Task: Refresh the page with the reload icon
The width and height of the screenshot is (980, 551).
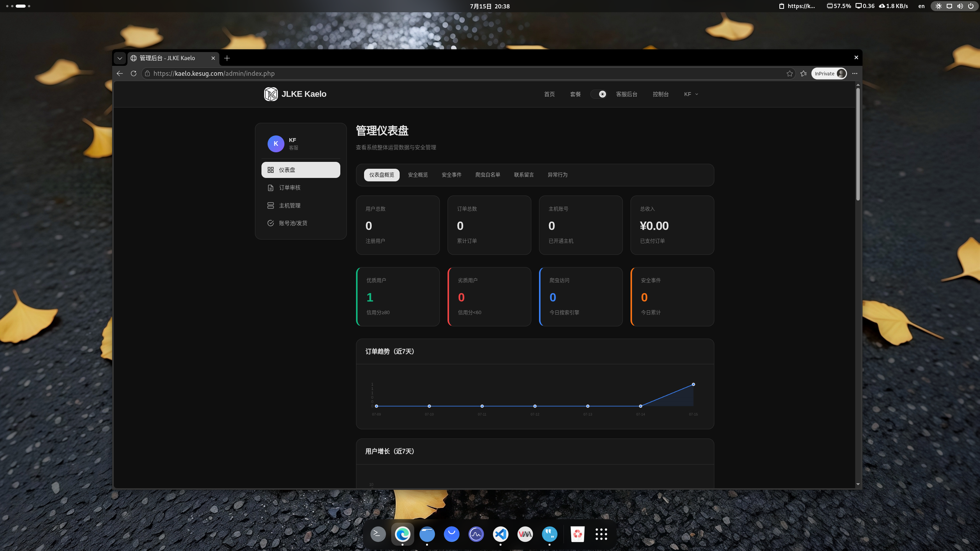Action: (134, 73)
